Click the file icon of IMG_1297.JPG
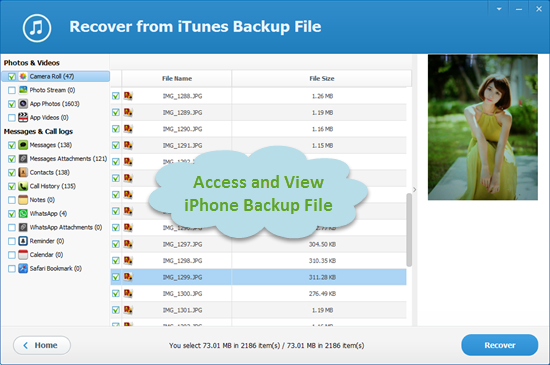The image size is (550, 365). 128,244
